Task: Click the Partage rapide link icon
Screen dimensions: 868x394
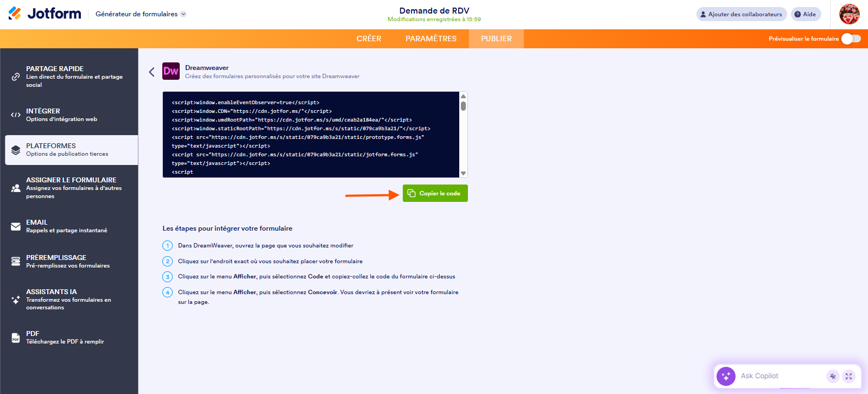Action: (16, 77)
